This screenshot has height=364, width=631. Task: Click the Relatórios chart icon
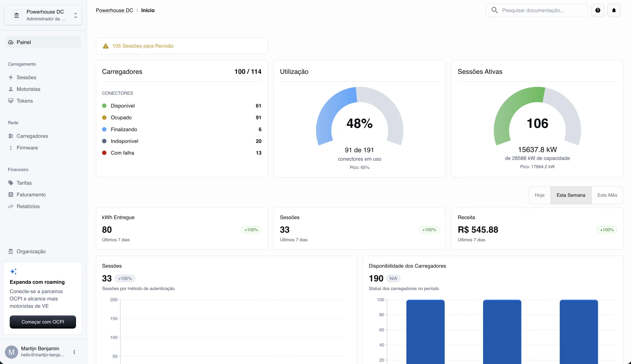(x=11, y=206)
